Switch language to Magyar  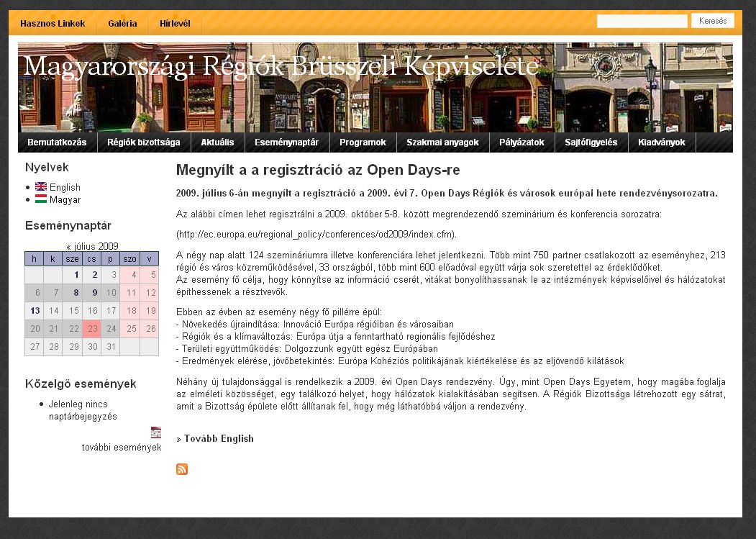coord(65,200)
